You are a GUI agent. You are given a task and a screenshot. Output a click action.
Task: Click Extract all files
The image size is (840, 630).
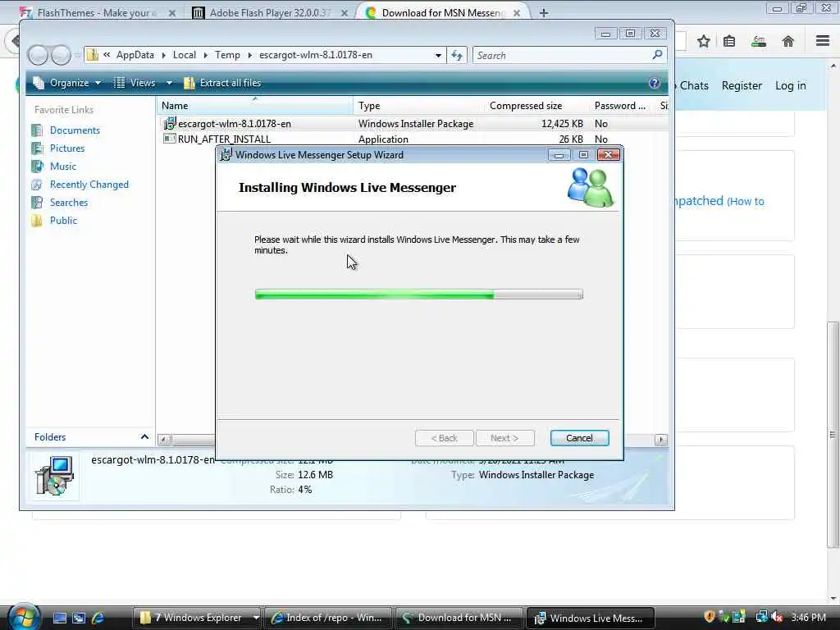222,83
